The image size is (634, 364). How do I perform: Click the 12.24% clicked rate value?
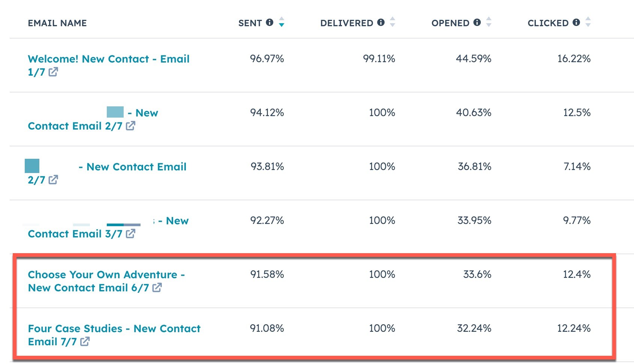(x=574, y=328)
